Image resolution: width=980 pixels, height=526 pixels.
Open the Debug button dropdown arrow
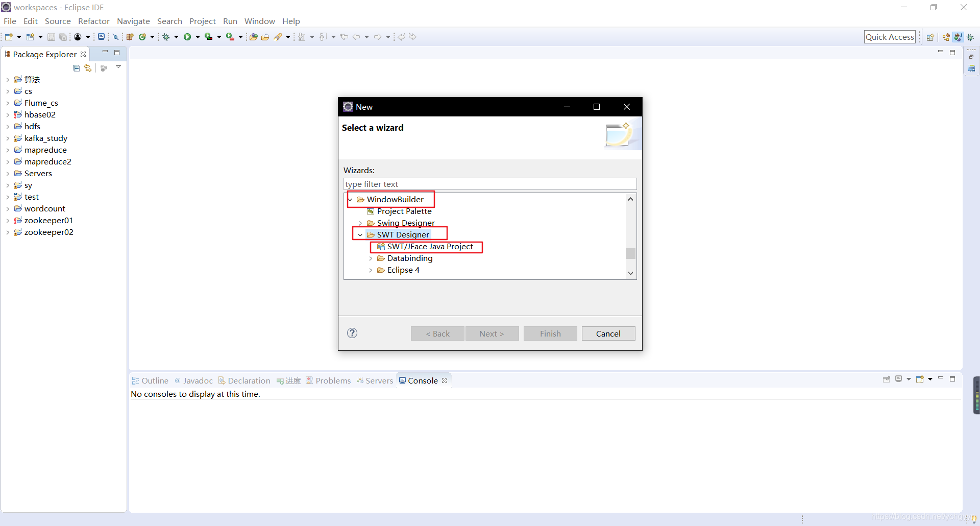coord(177,37)
